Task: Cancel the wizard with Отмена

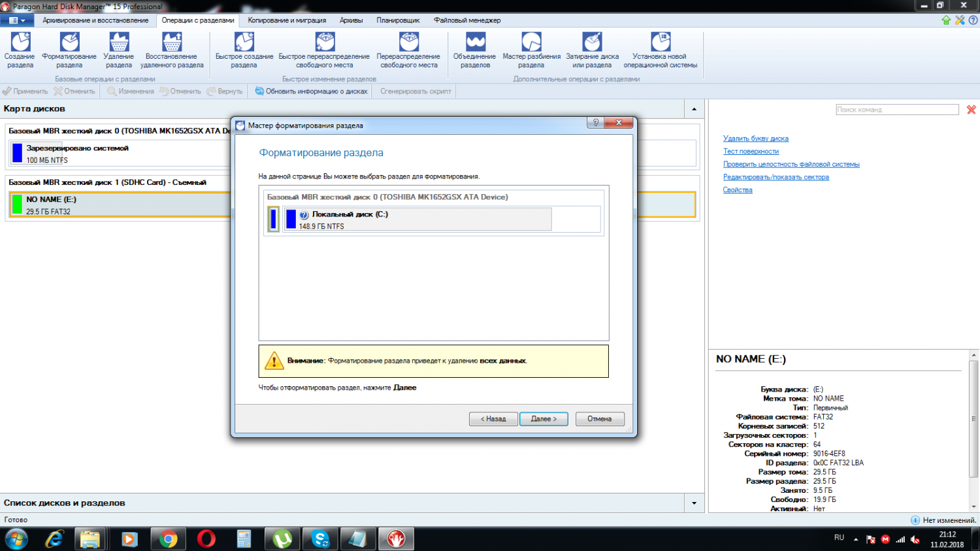Action: pos(600,419)
